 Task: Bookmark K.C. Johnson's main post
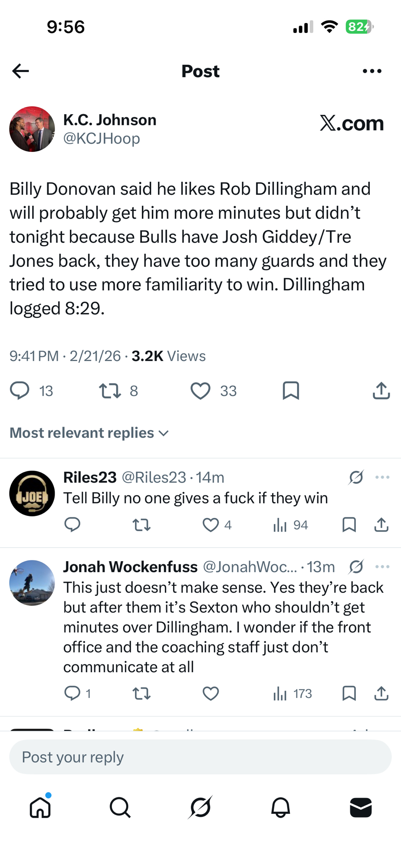[291, 391]
